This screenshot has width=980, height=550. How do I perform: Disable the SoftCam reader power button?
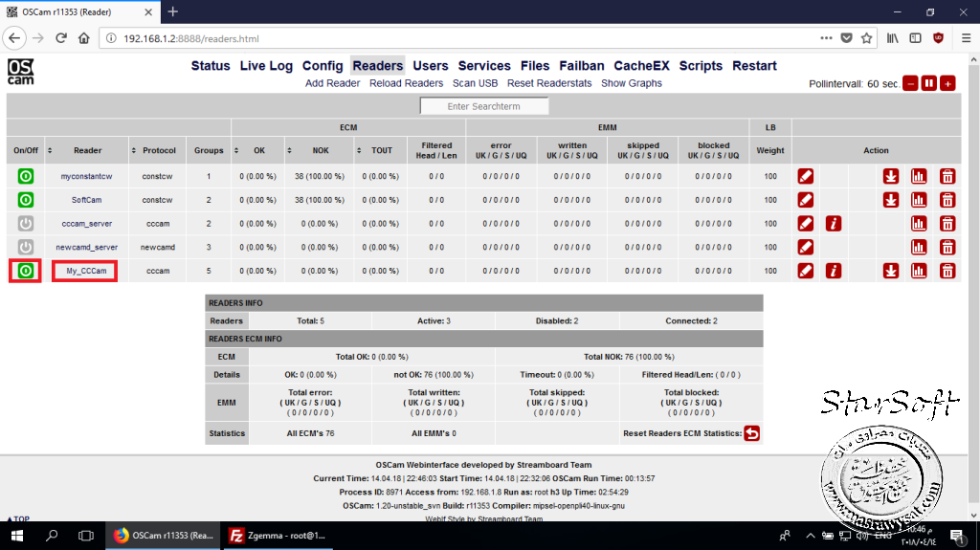25,200
